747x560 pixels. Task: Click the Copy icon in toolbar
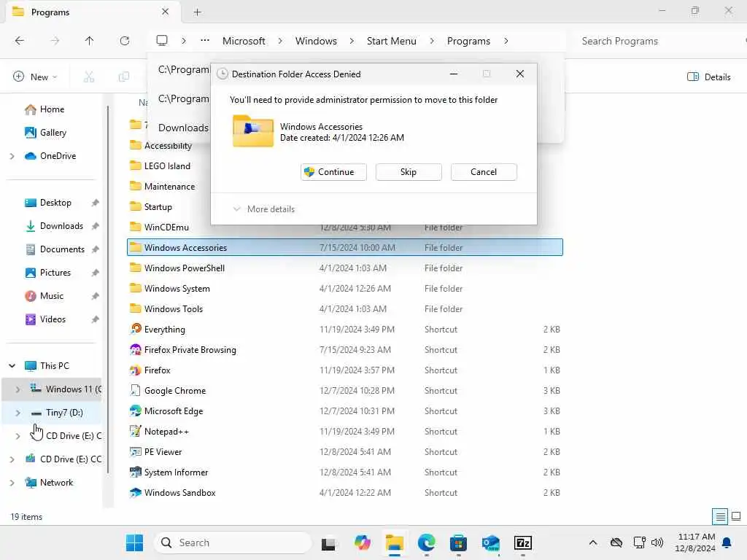[124, 77]
